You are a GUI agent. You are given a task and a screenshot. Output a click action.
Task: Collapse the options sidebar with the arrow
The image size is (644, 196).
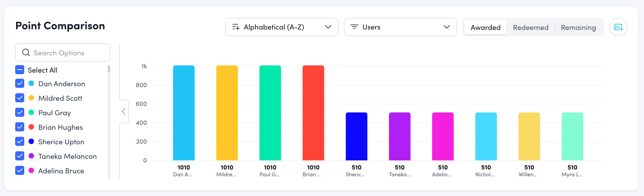pos(123,111)
